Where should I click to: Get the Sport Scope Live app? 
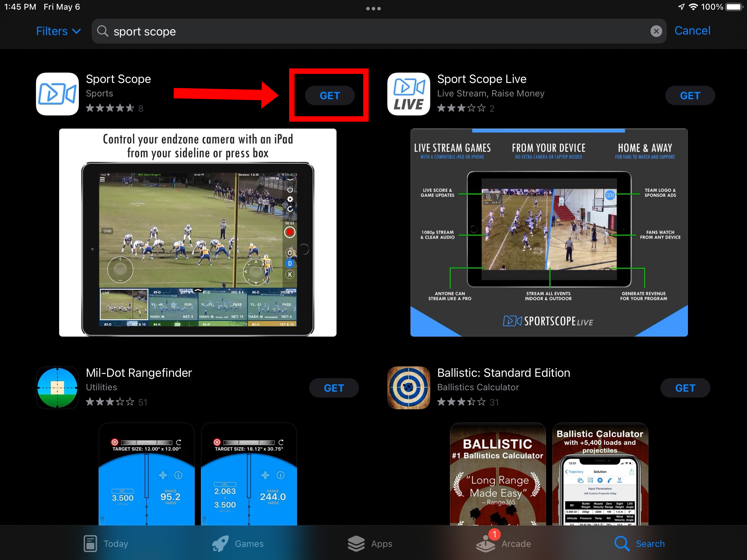point(690,95)
